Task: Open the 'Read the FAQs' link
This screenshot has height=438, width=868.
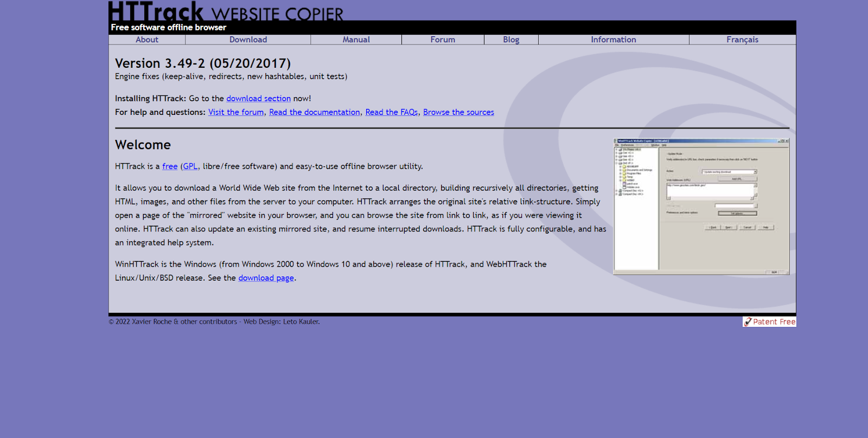Action: coord(392,112)
